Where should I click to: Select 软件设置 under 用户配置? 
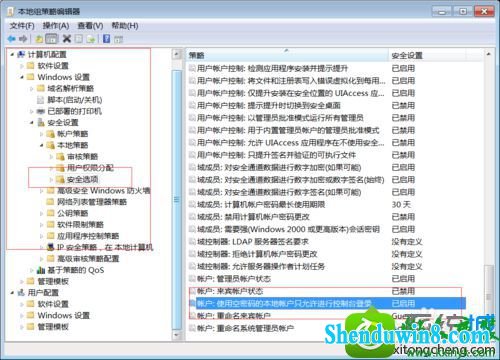pyautogui.click(x=53, y=304)
